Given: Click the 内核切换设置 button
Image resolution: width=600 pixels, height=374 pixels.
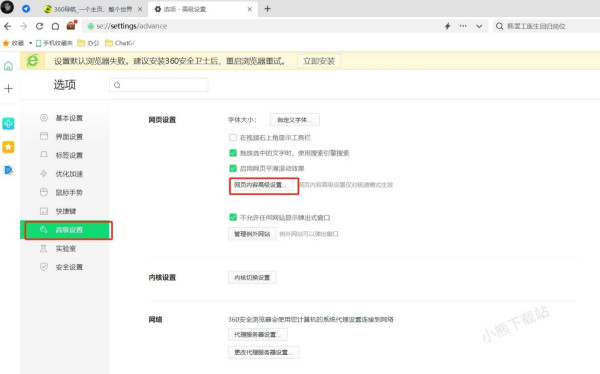Looking at the screenshot, I should [252, 278].
